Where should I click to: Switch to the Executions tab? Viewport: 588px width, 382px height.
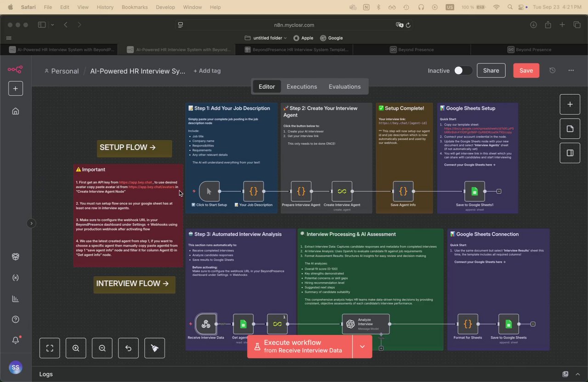(x=302, y=86)
